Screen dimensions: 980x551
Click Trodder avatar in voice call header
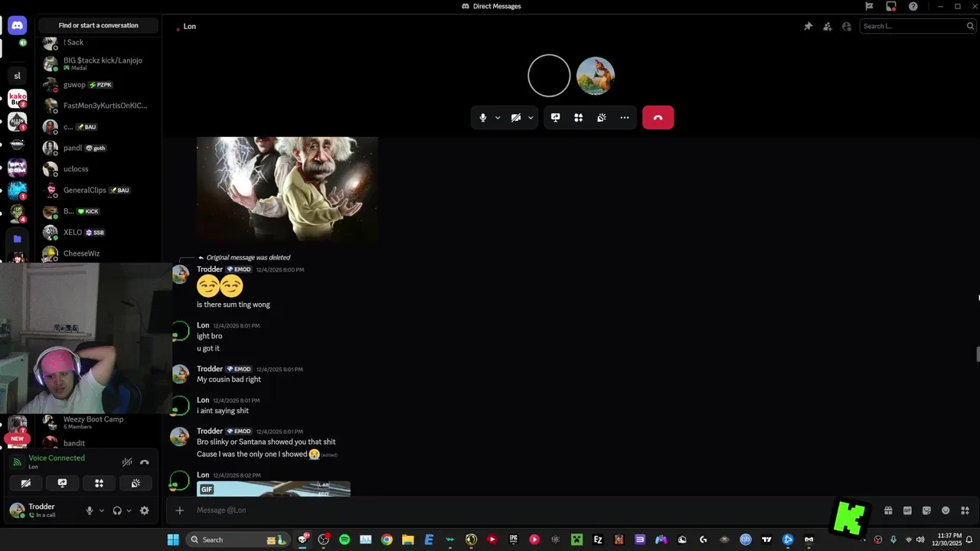tap(596, 76)
